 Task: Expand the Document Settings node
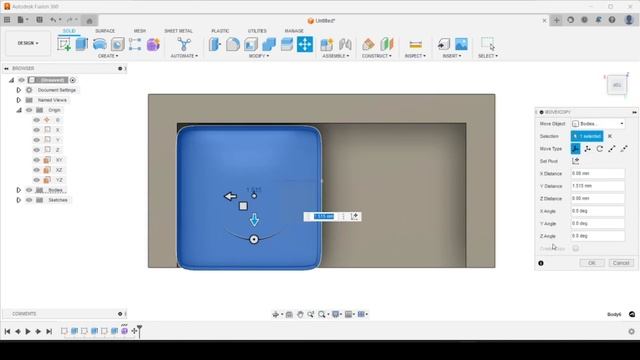[x=19, y=90]
